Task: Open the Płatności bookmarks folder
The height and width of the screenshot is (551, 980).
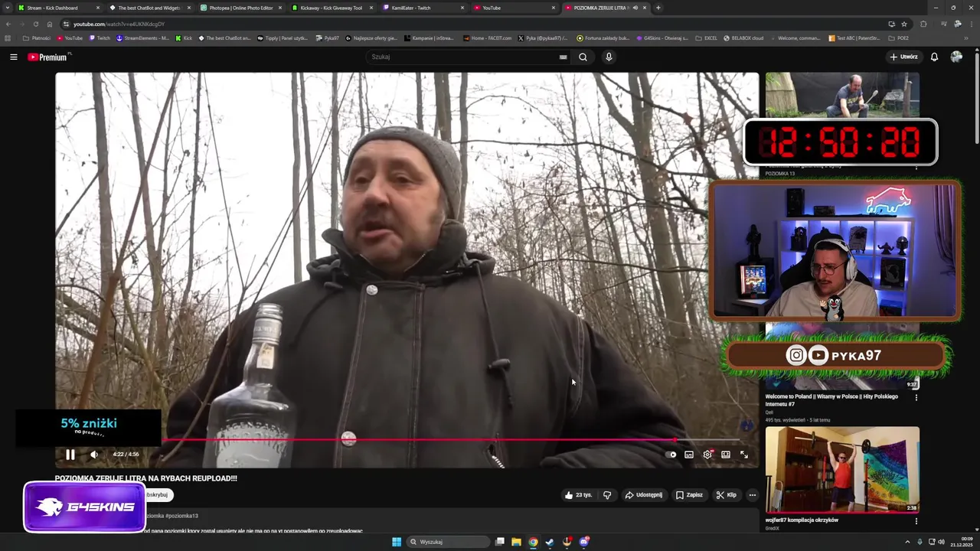Action: [37, 37]
